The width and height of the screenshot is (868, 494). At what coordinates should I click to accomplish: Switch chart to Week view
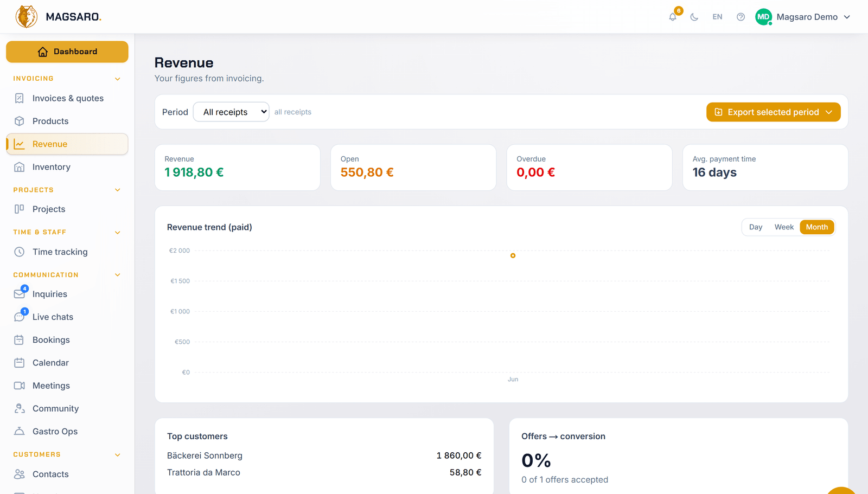point(784,227)
